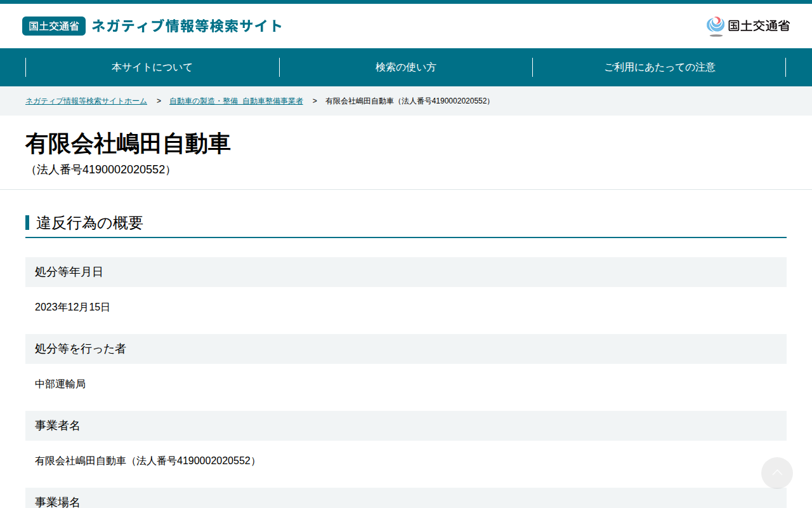Click the 処分等年月日 row header
The height and width of the screenshot is (508, 812).
406,272
